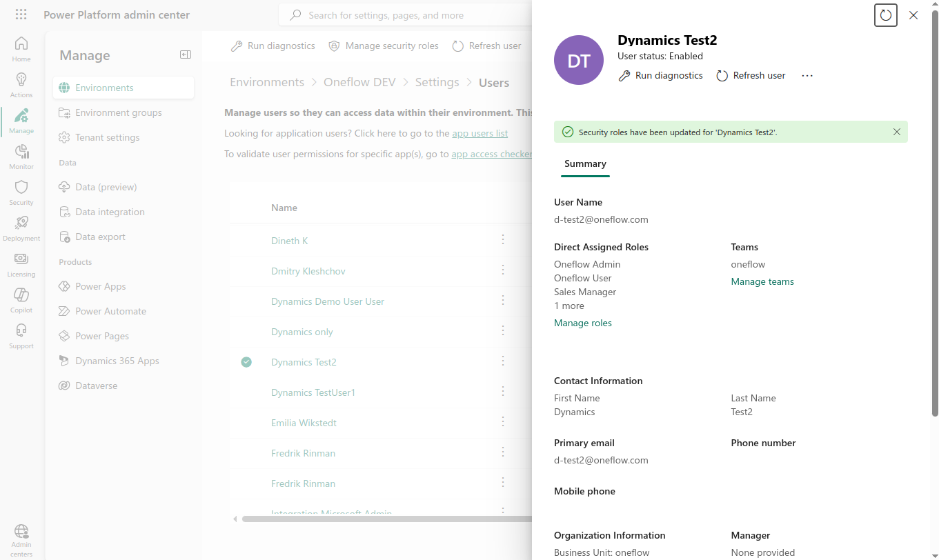Navigate to Environments breadcrumb
The width and height of the screenshot is (939, 560).
click(x=267, y=82)
